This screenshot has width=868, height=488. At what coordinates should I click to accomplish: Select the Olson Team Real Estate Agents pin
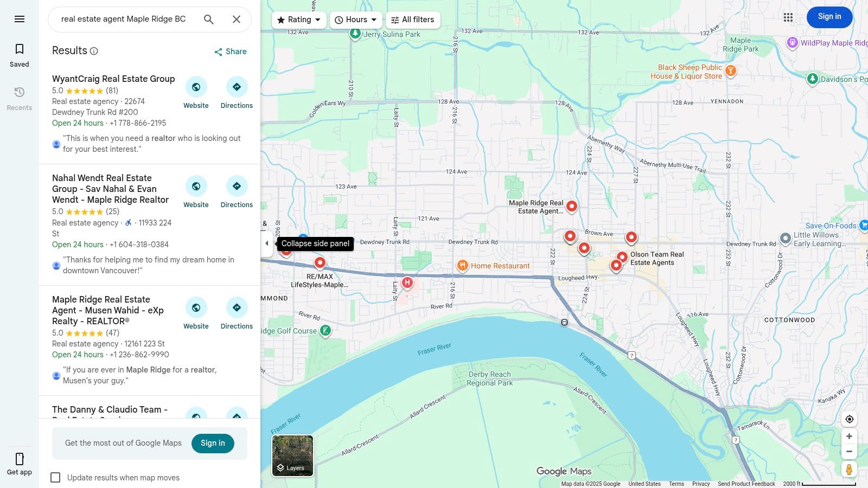coord(622,257)
